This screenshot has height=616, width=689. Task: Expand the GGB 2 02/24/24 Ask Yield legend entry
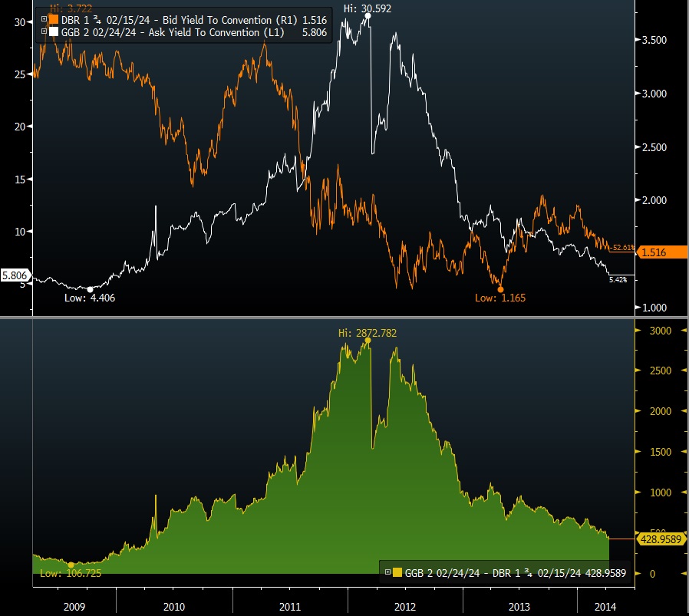44,31
